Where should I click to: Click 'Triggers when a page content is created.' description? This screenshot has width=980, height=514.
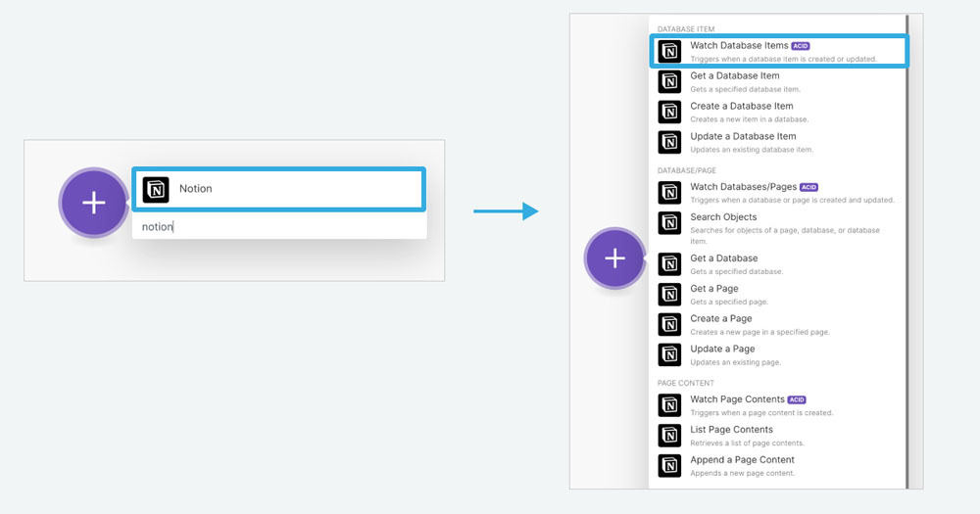coord(761,413)
